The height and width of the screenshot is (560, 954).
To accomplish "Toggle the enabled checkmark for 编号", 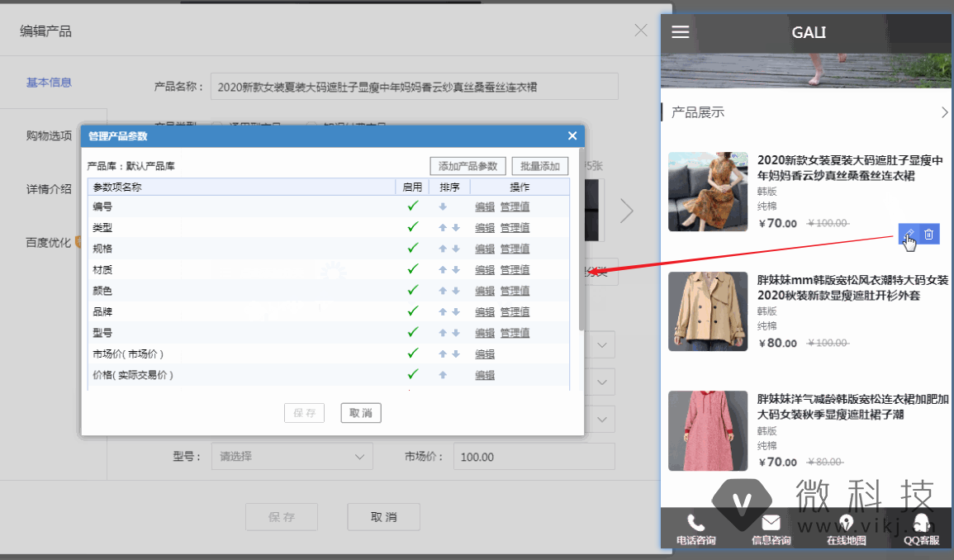I will coord(413,206).
